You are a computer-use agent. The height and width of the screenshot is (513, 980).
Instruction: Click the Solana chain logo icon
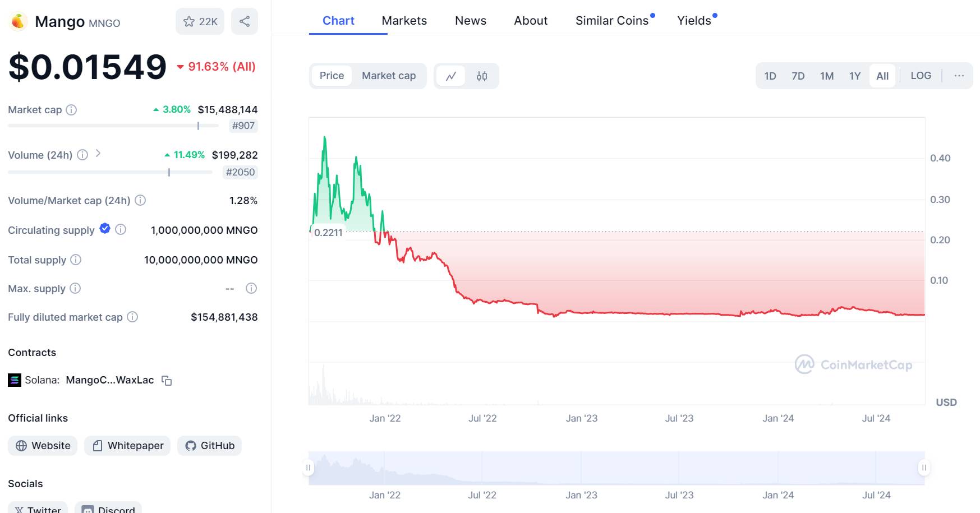click(15, 380)
